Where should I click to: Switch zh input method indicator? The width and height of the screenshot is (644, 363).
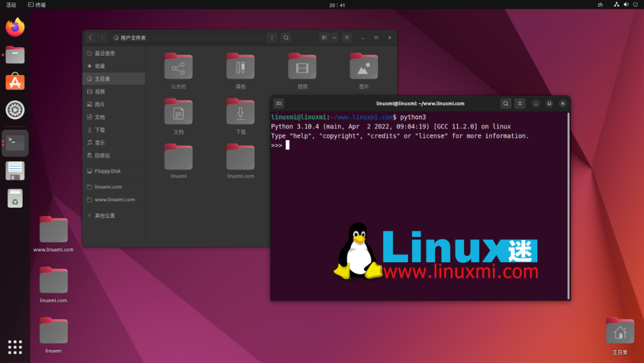(600, 5)
